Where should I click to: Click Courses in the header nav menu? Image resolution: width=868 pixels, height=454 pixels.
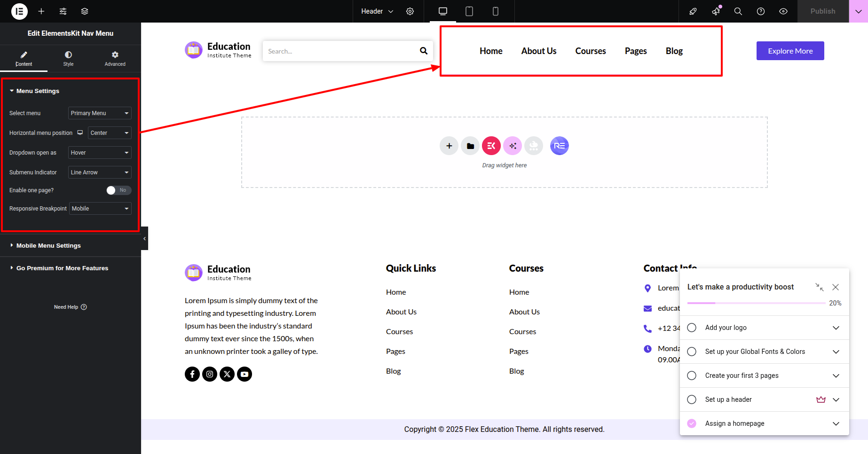point(591,51)
